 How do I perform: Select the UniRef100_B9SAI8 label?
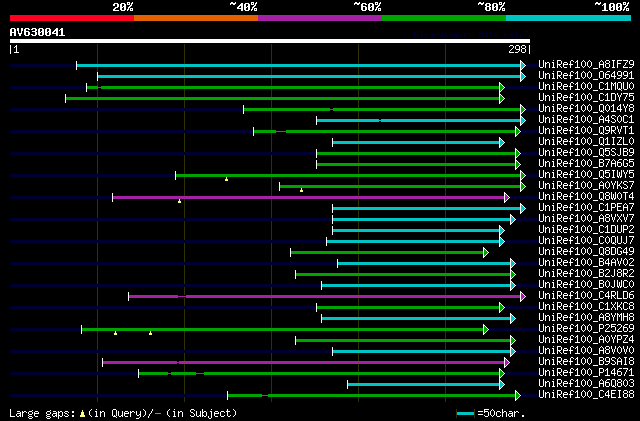point(586,362)
